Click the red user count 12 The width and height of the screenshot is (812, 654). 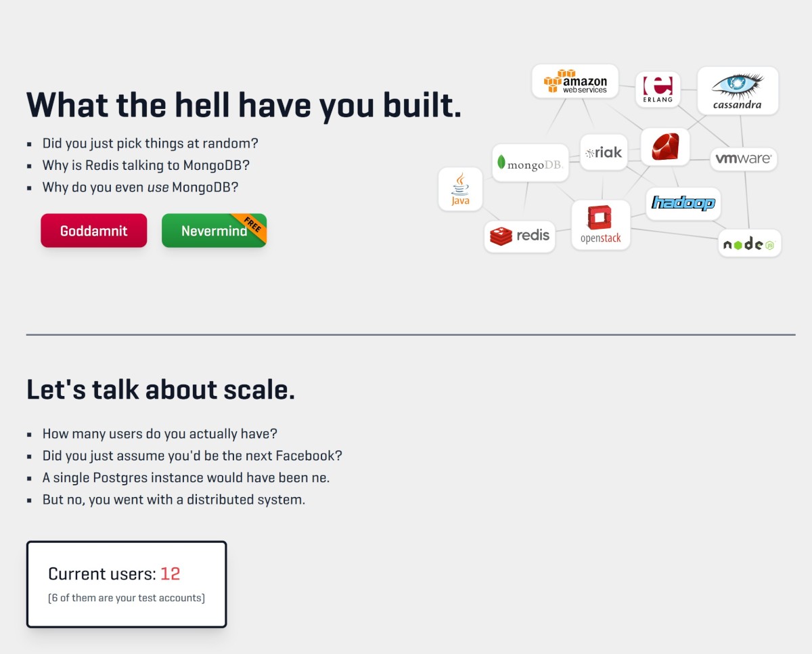click(170, 574)
